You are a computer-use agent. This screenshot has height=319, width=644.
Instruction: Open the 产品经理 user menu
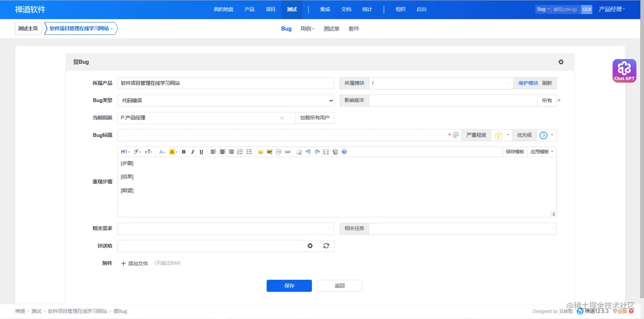tap(612, 9)
